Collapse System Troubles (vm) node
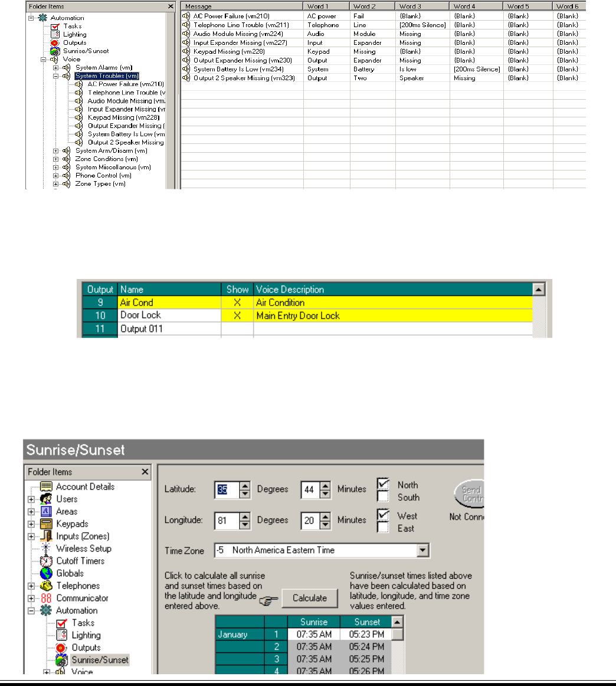 55,76
